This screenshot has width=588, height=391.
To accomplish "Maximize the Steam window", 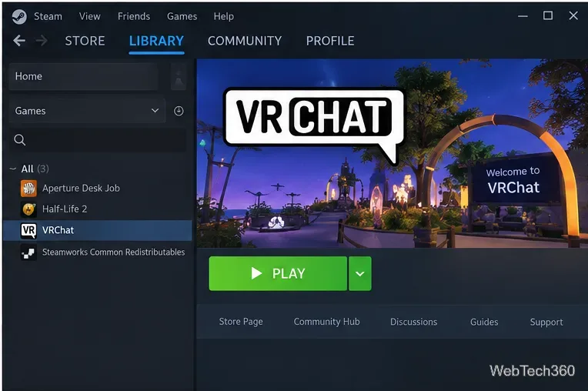I will point(548,15).
